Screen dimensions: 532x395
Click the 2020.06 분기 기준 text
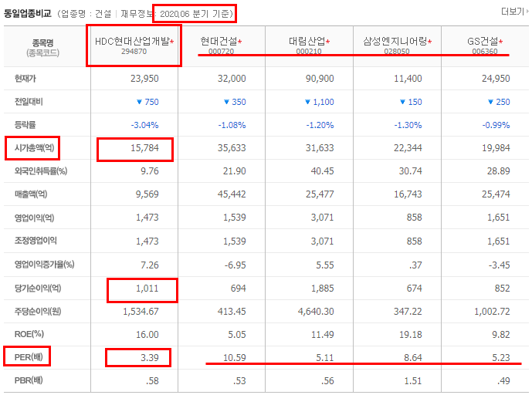point(196,14)
